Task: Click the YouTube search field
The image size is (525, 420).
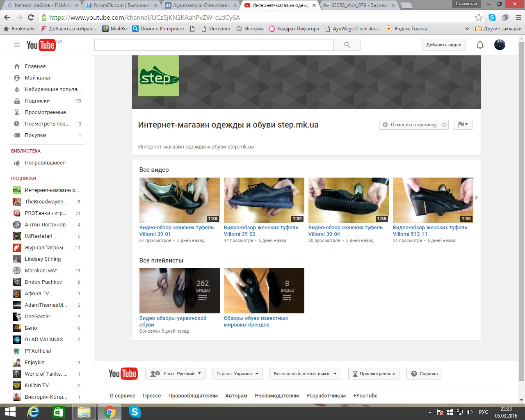Action: coord(214,45)
